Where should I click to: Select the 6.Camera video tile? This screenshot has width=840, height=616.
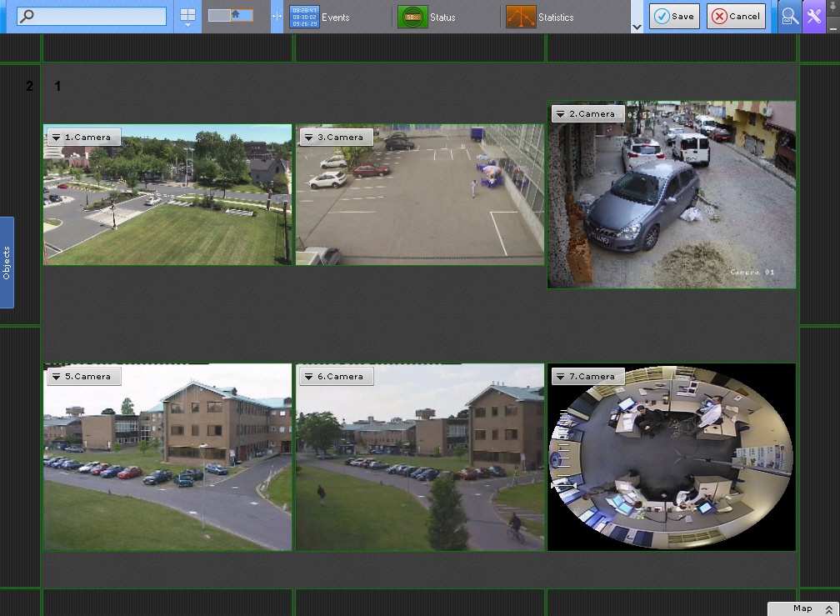[419, 467]
